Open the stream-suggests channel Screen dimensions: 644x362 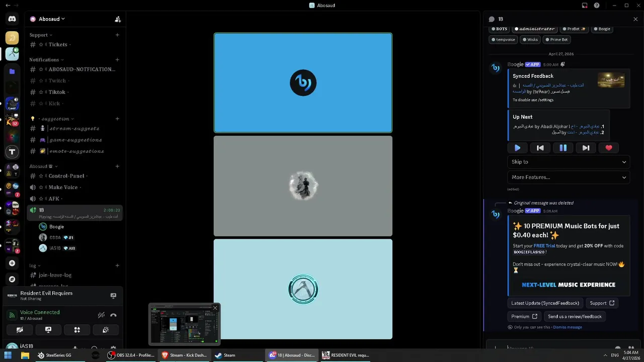(74, 129)
